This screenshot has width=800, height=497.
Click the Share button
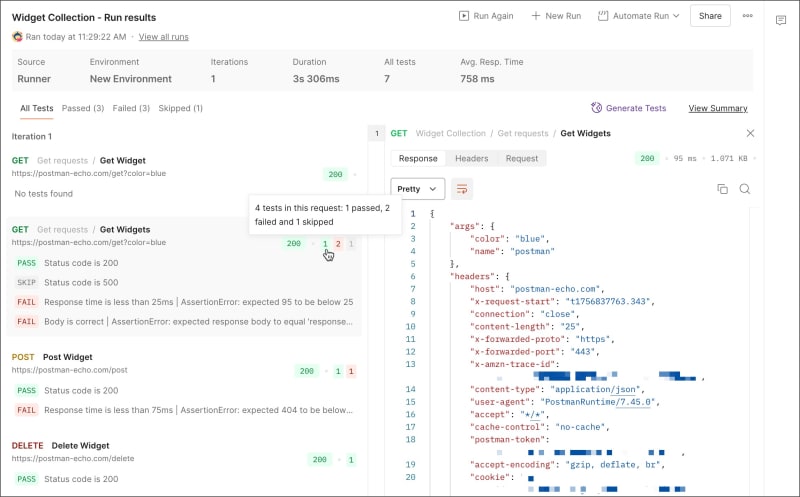point(710,16)
